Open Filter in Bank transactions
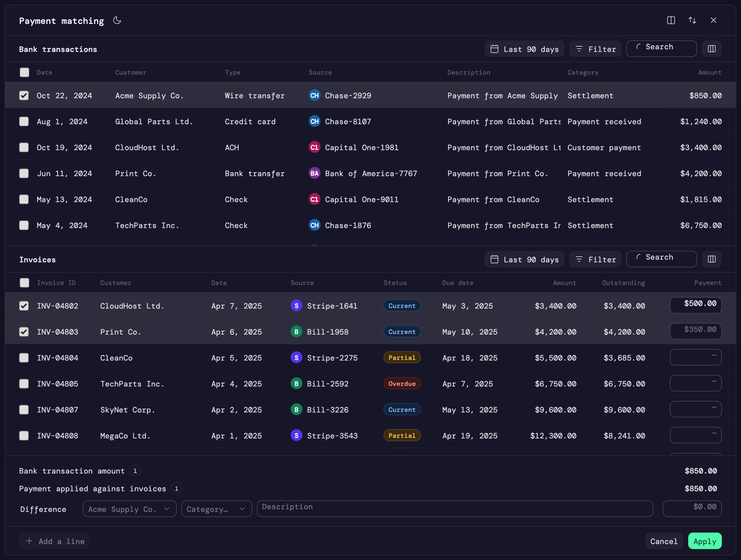The image size is (741, 560). [x=595, y=49]
